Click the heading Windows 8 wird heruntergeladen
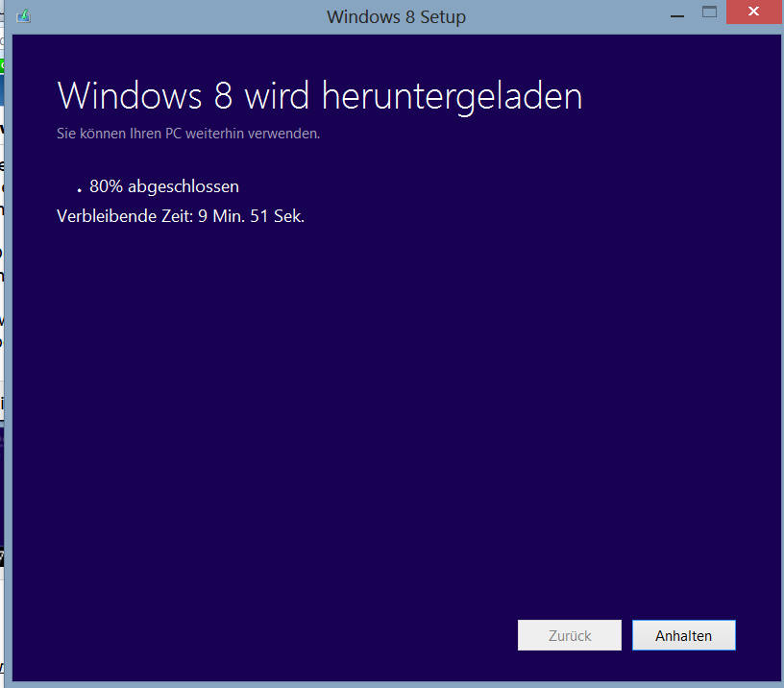The image size is (784, 688). [x=320, y=96]
